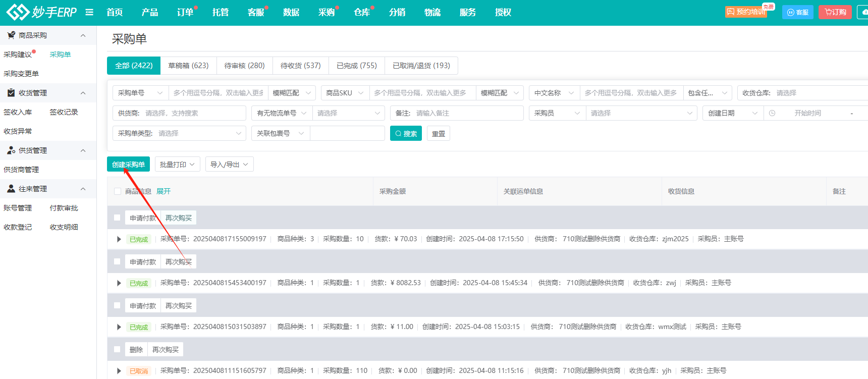Open 供货商管理 in the sidebar
Screen dimensions: 868x379
tap(21, 170)
